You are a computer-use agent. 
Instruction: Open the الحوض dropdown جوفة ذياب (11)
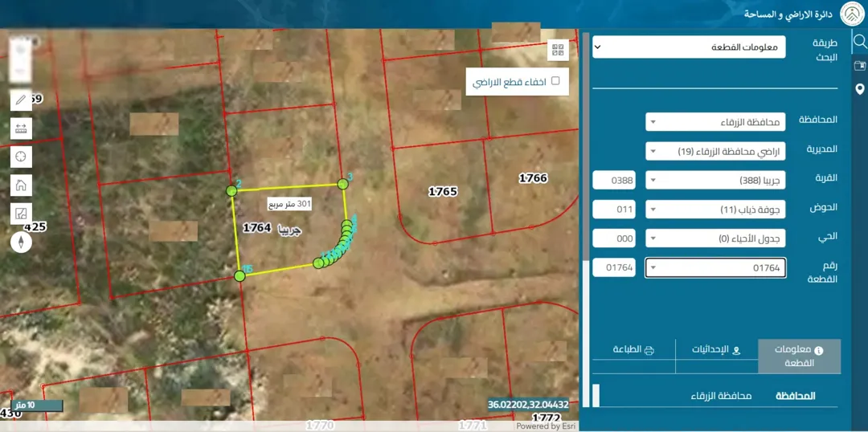pos(715,209)
